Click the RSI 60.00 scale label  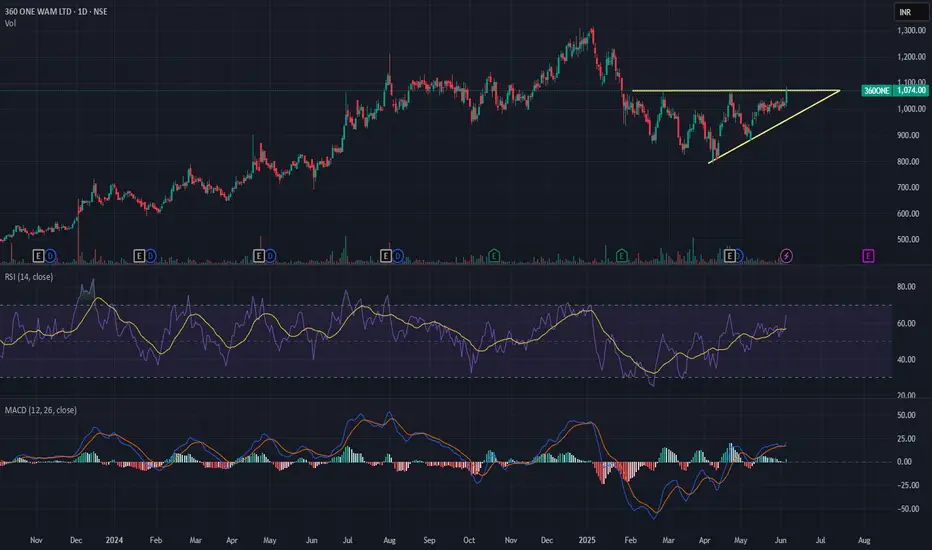[x=906, y=323]
